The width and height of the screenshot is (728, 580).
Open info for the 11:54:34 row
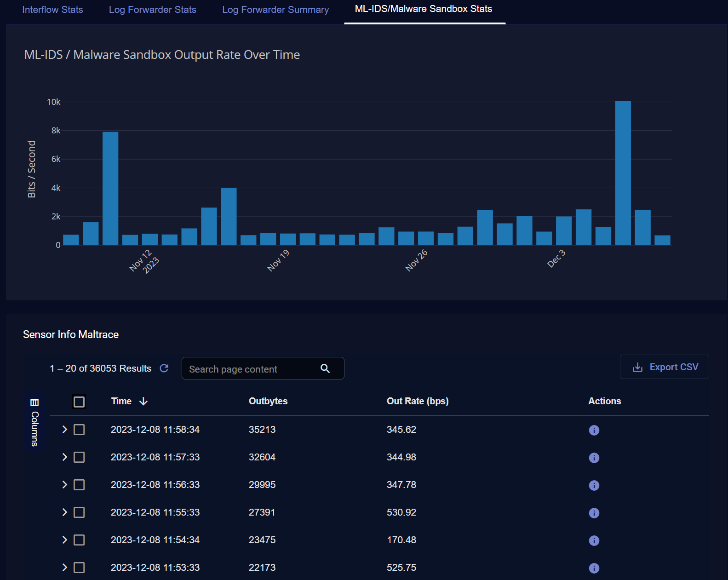(594, 540)
